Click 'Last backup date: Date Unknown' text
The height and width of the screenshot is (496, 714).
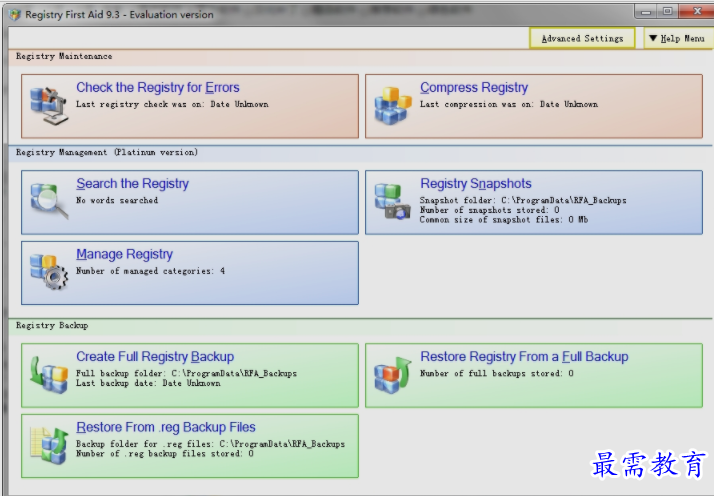pyautogui.click(x=148, y=384)
